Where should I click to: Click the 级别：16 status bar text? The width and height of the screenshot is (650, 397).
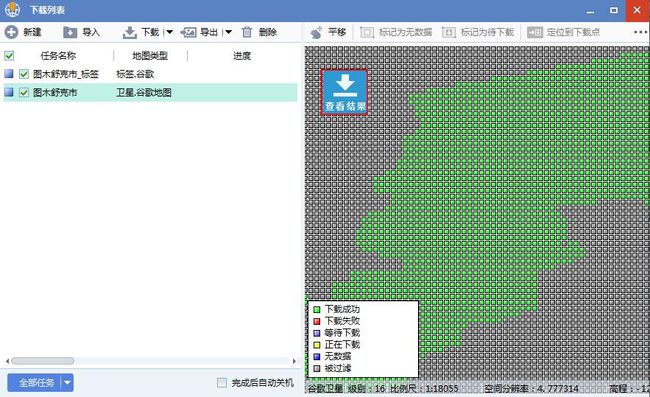(x=366, y=389)
